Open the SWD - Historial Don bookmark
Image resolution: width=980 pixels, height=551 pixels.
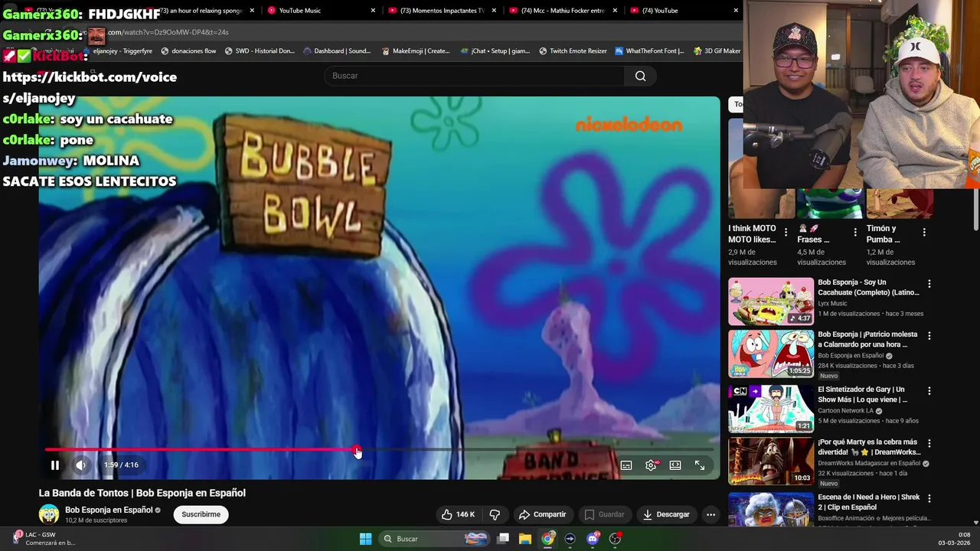pos(260,51)
